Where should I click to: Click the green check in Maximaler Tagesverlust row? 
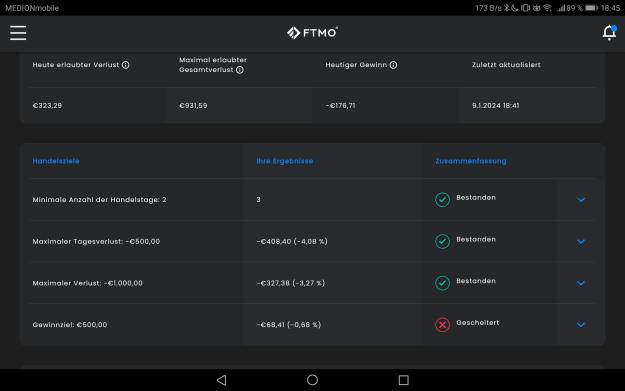click(442, 241)
